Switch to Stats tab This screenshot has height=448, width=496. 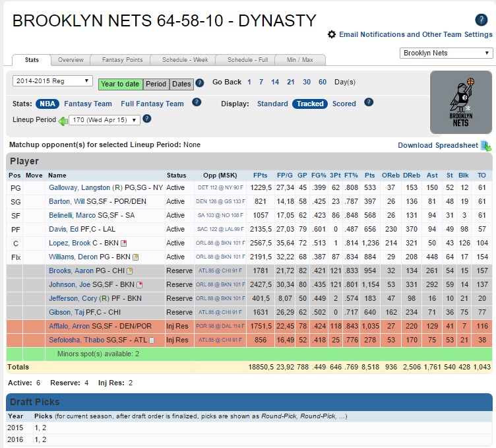click(x=32, y=60)
